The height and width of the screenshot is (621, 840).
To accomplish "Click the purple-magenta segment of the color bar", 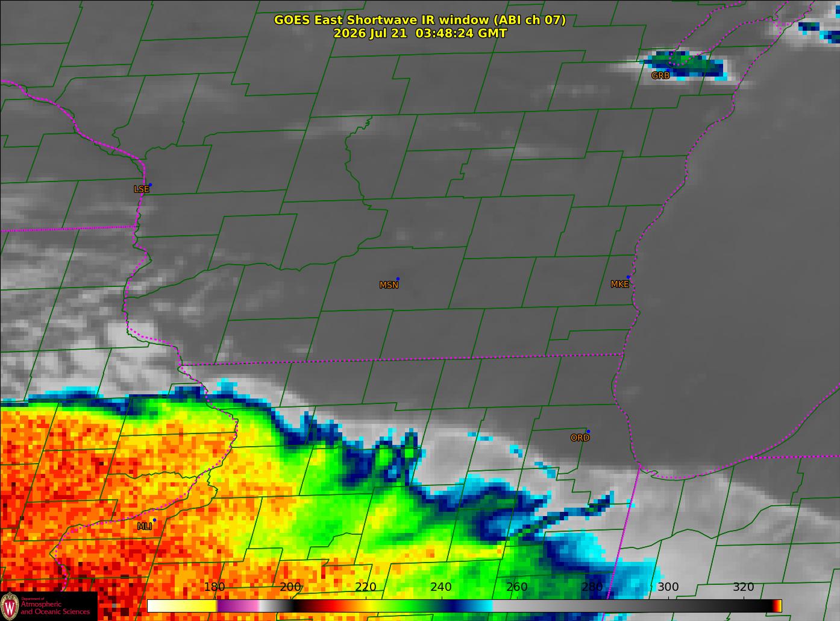I will click(x=238, y=606).
